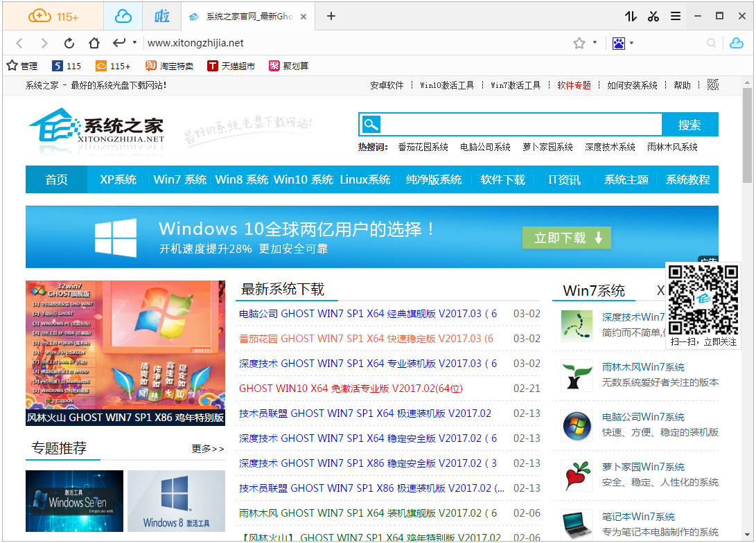Click the site search input box
Viewport: 756px width, 543px height.
pyautogui.click(x=520, y=125)
